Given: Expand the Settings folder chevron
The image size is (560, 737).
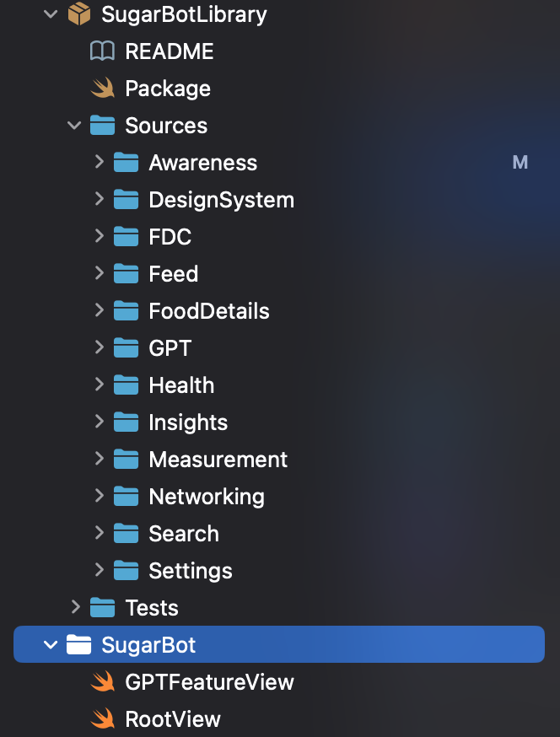Looking at the screenshot, I should pyautogui.click(x=100, y=570).
